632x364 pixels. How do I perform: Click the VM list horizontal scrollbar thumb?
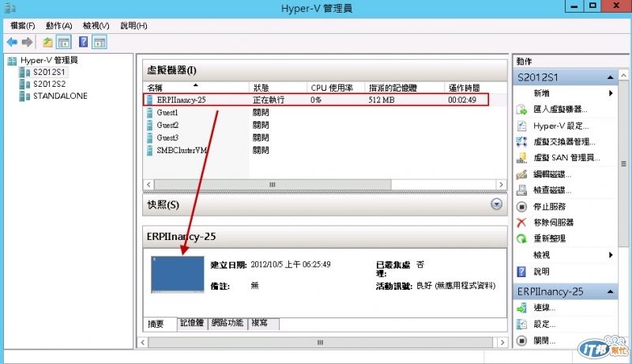point(273,185)
